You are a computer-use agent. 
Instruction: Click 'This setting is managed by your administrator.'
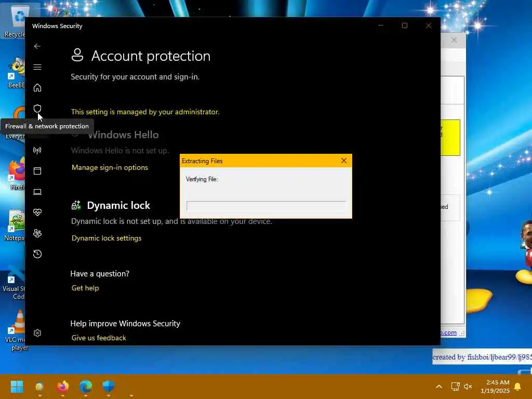[145, 112]
